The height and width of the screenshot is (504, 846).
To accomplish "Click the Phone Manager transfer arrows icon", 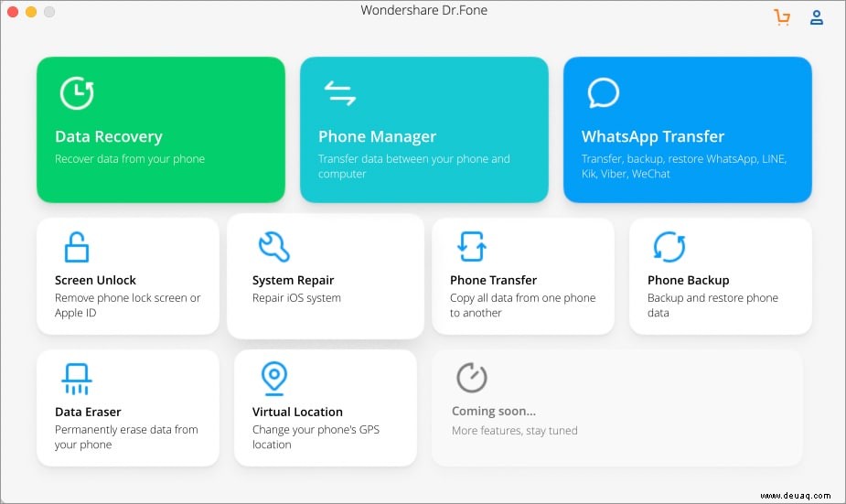I will pos(340,92).
